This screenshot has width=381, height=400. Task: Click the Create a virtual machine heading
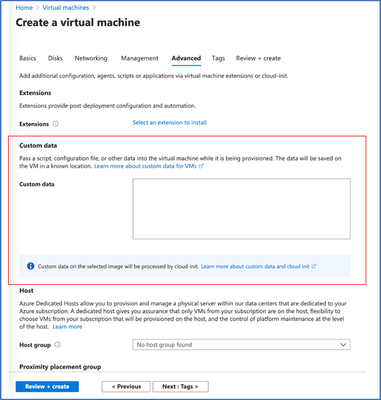(78, 23)
